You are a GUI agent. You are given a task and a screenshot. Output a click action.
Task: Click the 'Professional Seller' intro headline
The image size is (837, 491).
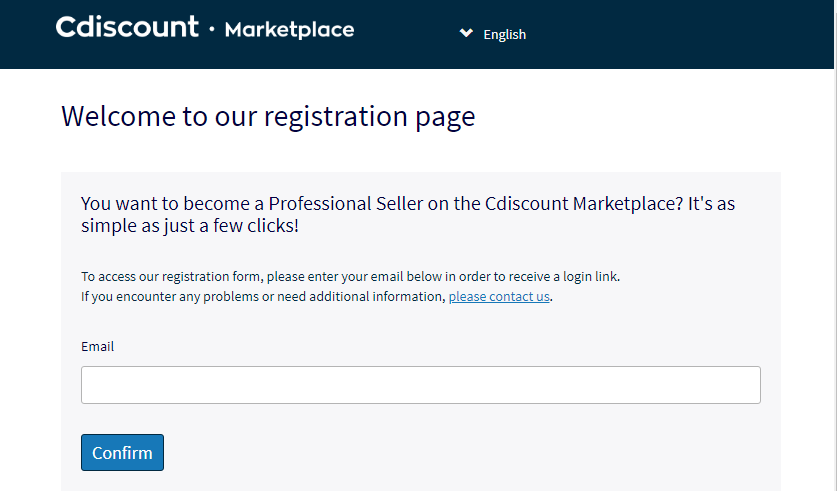click(x=408, y=215)
